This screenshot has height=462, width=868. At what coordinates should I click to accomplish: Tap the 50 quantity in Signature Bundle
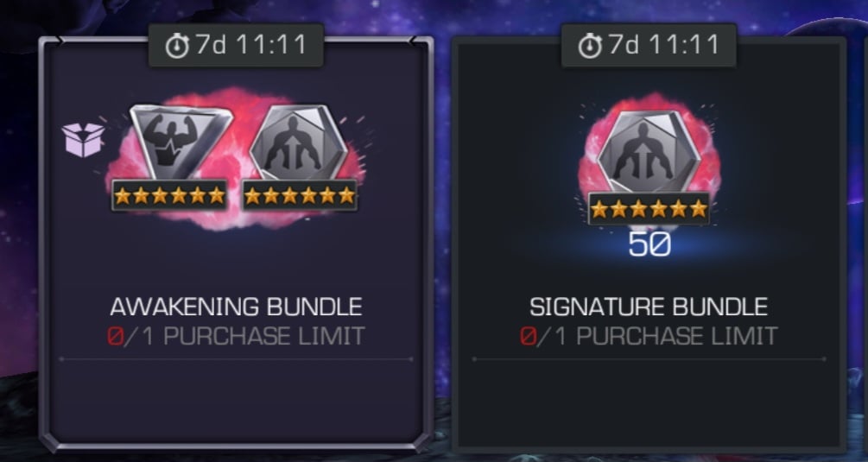click(x=649, y=244)
